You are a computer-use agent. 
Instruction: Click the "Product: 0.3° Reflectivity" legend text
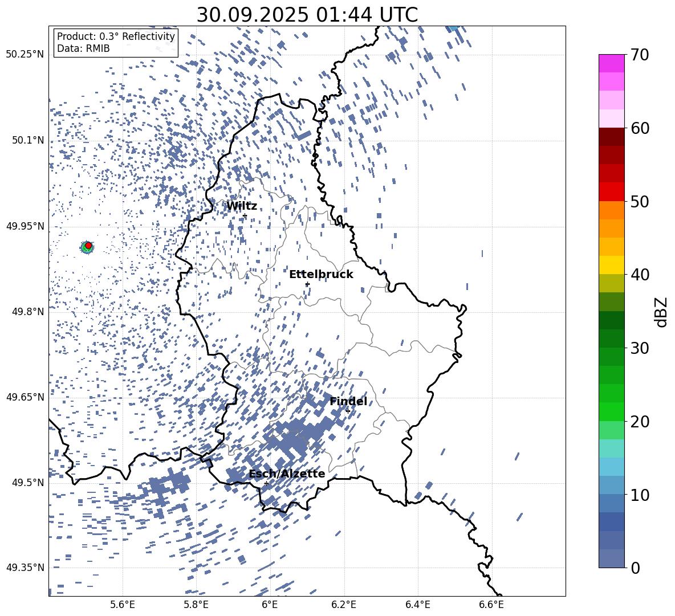[116, 36]
